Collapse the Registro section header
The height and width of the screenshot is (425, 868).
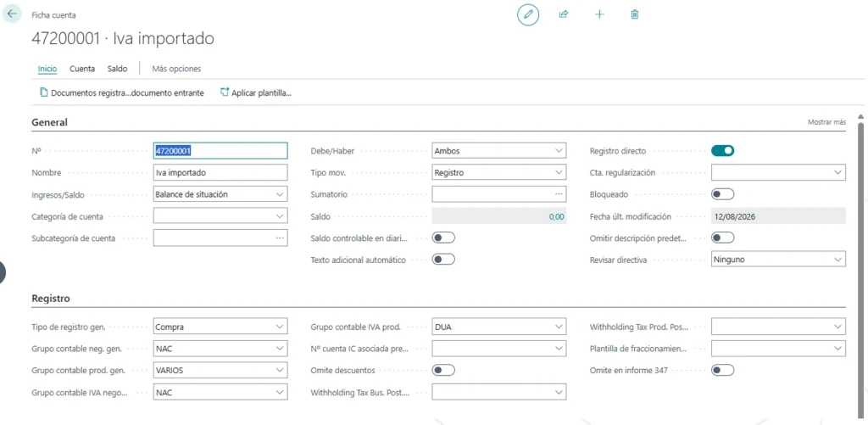coord(51,298)
